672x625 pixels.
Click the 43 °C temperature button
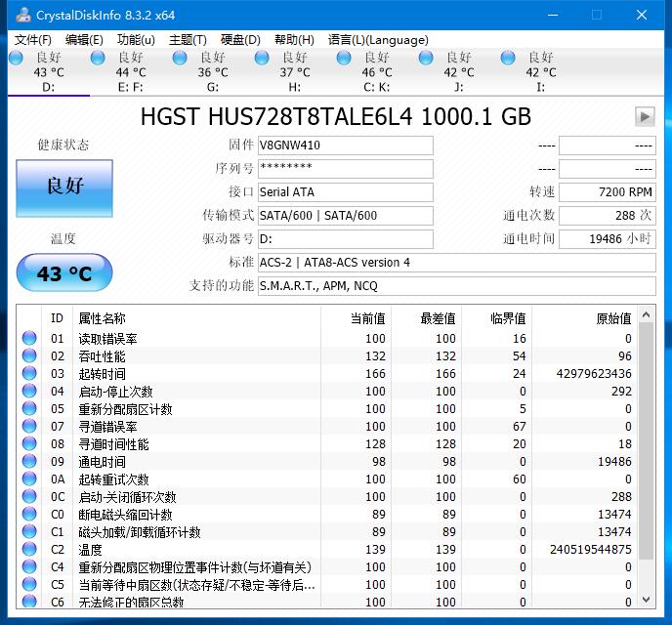click(64, 272)
